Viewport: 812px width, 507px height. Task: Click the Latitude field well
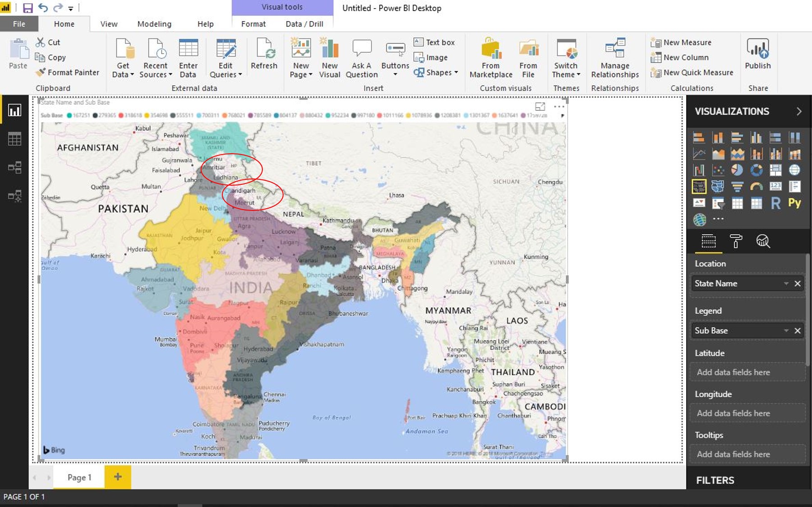point(747,372)
